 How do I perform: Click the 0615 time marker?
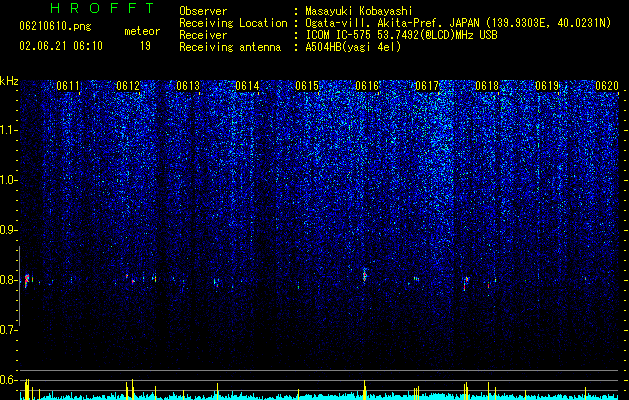point(307,86)
